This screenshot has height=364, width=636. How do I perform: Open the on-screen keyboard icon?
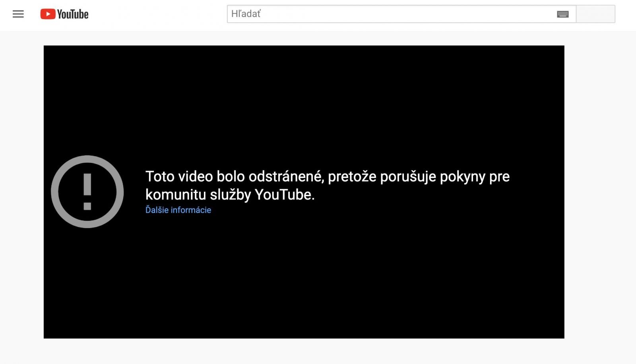563,14
